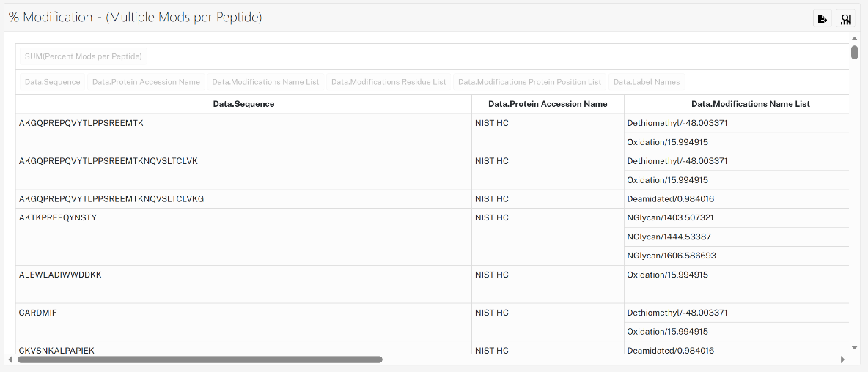This screenshot has width=868, height=372.
Task: Click Data.Modifications Protein Position List chip
Action: click(530, 82)
